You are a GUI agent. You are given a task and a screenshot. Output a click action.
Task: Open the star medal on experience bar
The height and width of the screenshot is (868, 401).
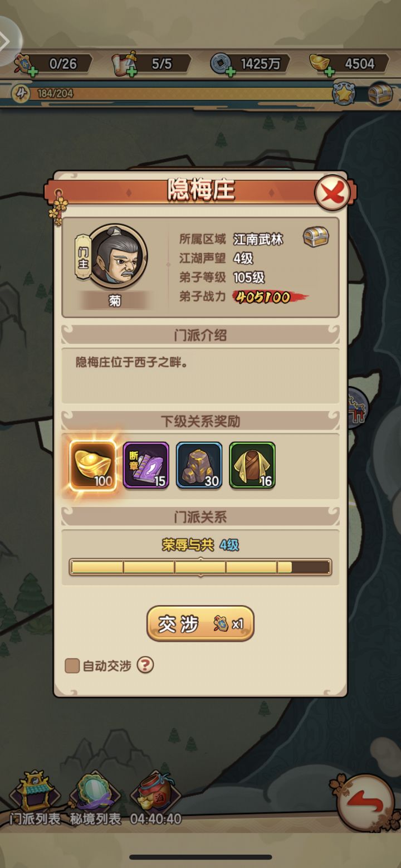pos(344,93)
